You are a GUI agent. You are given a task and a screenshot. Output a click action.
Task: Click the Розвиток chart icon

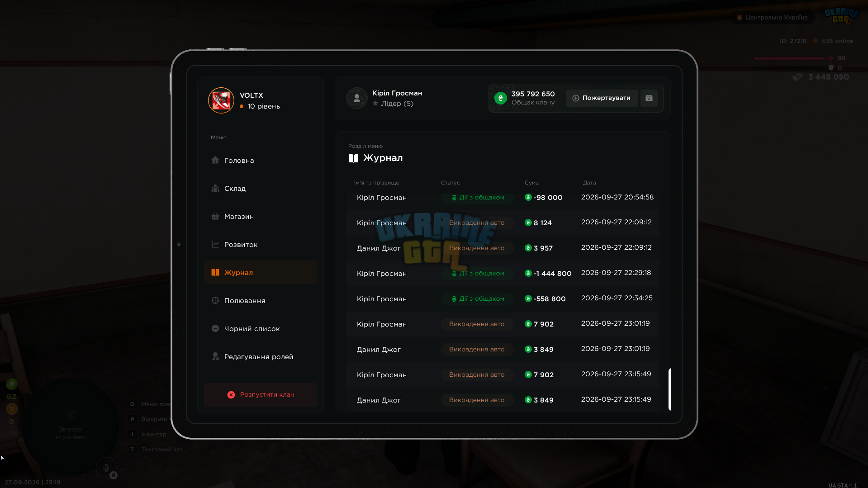click(x=215, y=244)
